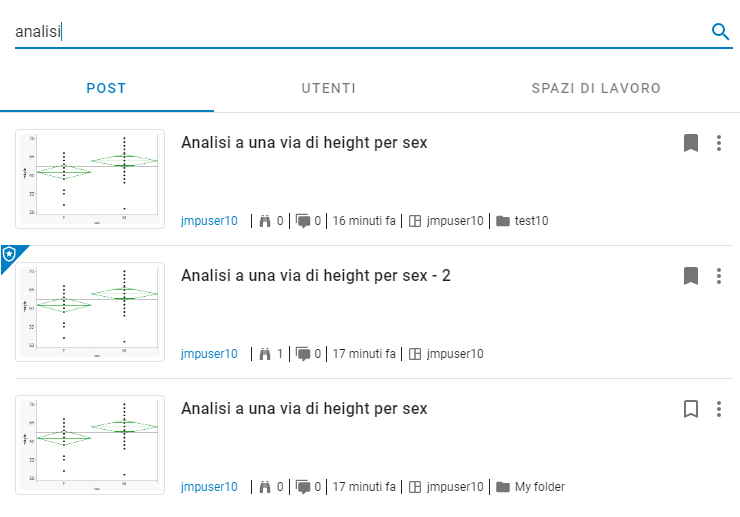
Task: Click the workspace icon on second post
Action: pos(416,354)
